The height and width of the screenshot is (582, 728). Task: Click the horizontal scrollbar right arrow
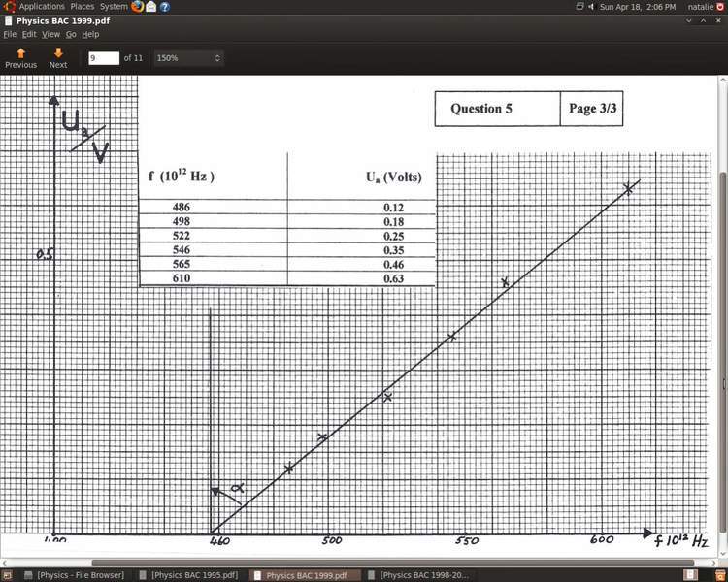715,563
